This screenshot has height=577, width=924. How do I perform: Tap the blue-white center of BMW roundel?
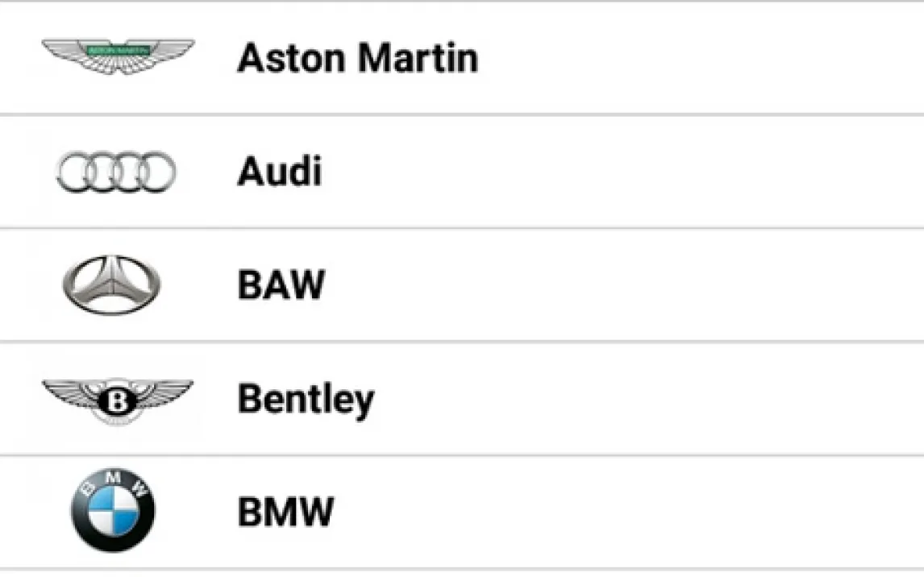coord(113,514)
